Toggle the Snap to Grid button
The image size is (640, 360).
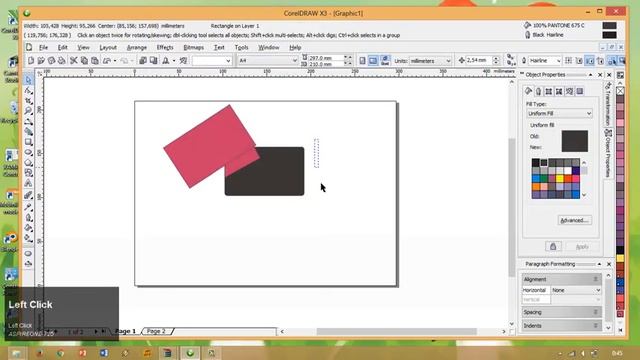coord(569,61)
